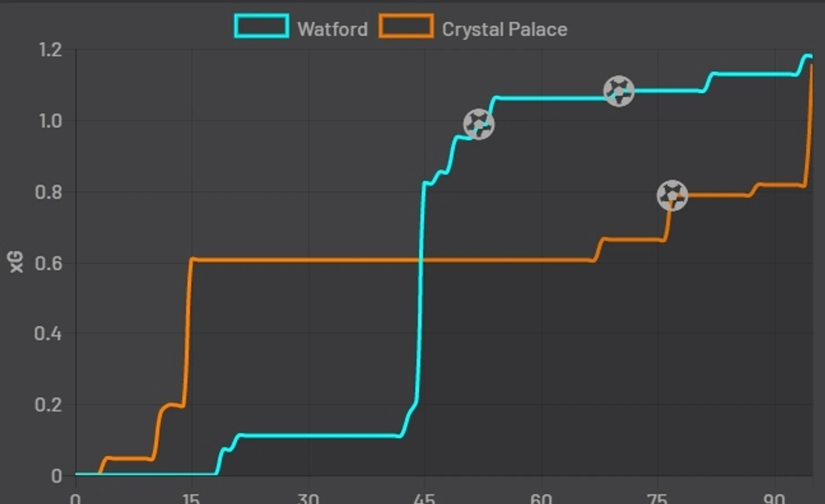The height and width of the screenshot is (504, 825).
Task: Select the 0.8 y-axis tick label
Action: point(49,192)
